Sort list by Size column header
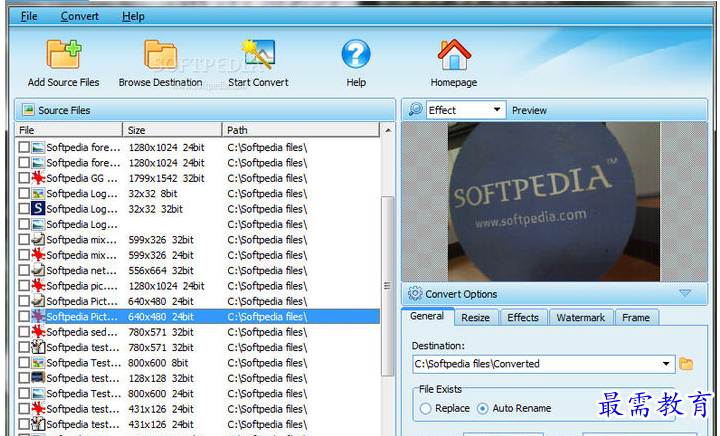Image resolution: width=720 pixels, height=436 pixels. [172, 130]
